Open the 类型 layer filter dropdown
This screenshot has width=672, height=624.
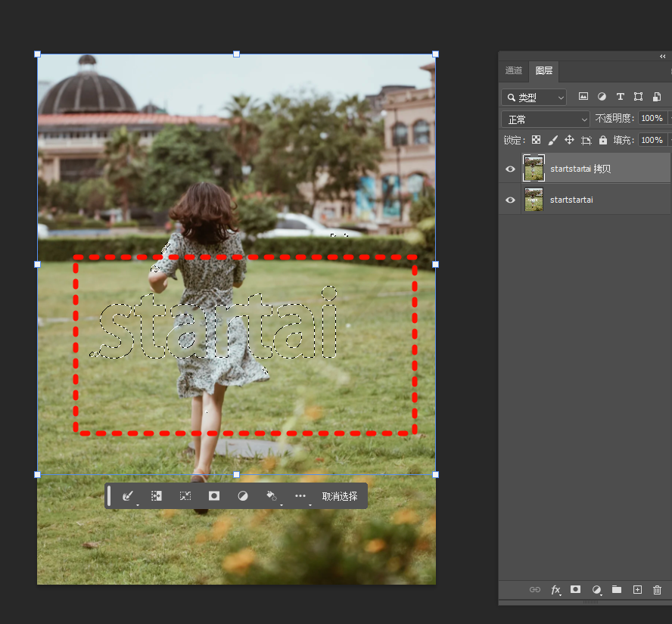click(x=534, y=98)
